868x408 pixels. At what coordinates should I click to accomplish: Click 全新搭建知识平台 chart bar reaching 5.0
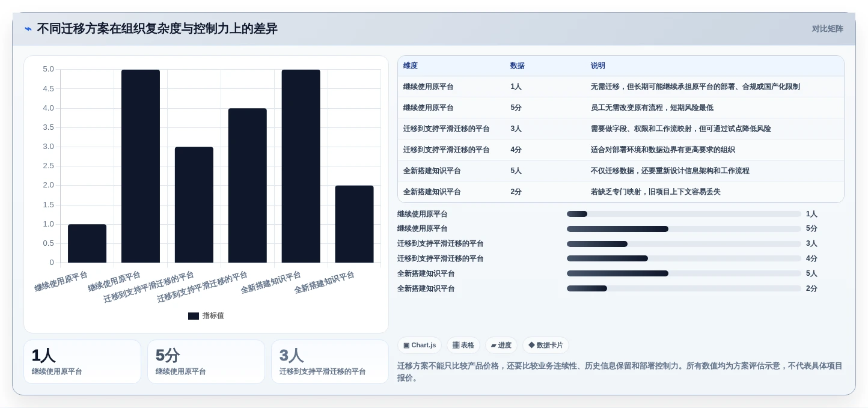301,166
